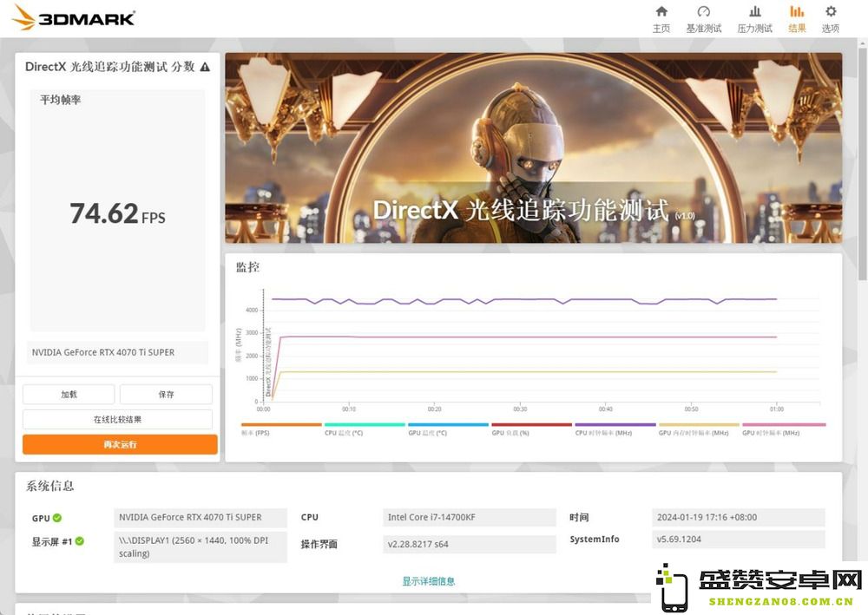Image resolution: width=868 pixels, height=615 pixels.
Task: Click 在线比较结果 compare online button
Action: tap(117, 419)
